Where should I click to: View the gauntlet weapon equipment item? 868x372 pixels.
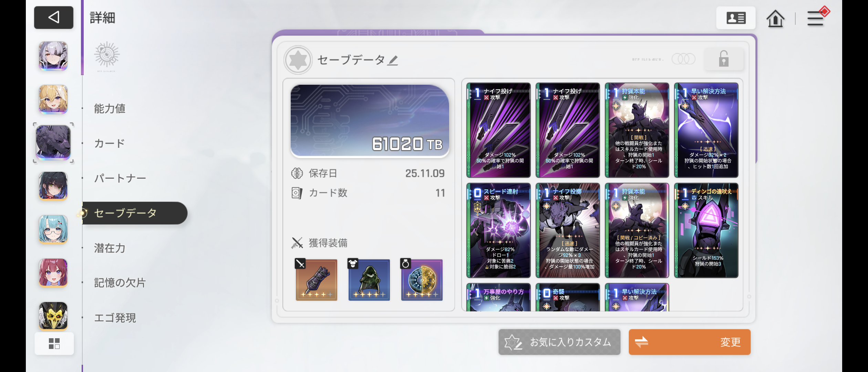click(x=316, y=280)
